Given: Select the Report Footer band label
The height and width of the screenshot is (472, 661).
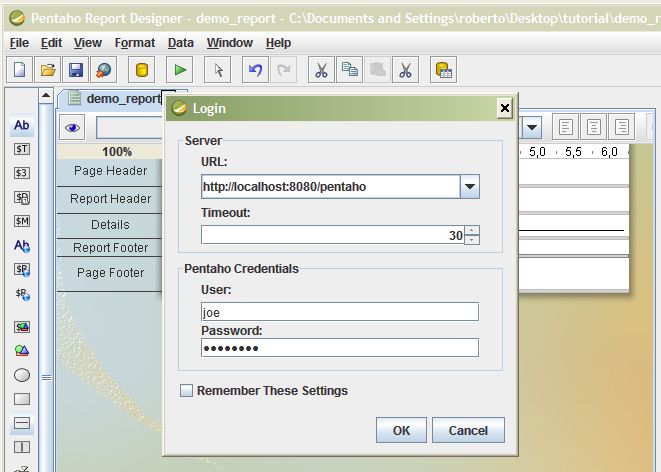Looking at the screenshot, I should point(110,248).
